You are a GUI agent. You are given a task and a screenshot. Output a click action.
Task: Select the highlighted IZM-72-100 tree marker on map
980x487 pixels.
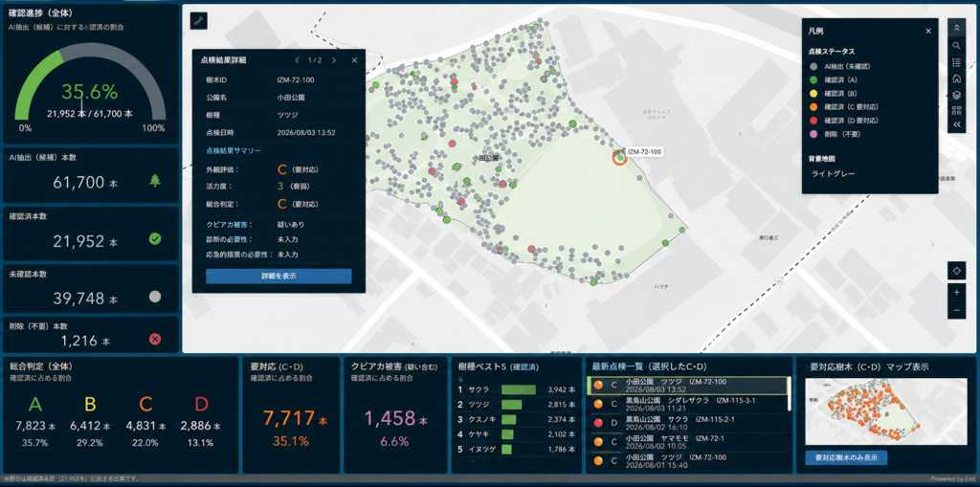[619, 158]
